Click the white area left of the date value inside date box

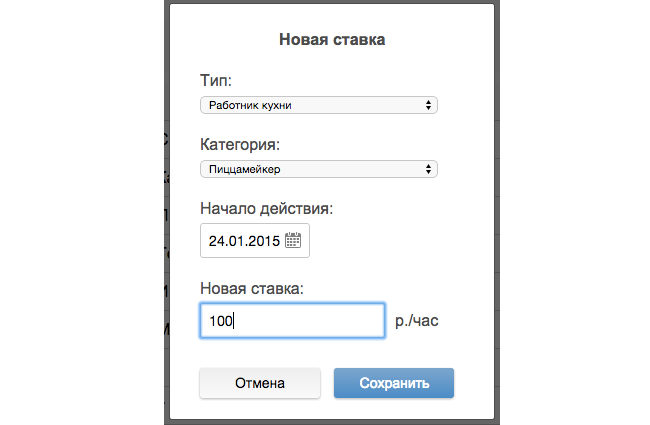coord(205,240)
